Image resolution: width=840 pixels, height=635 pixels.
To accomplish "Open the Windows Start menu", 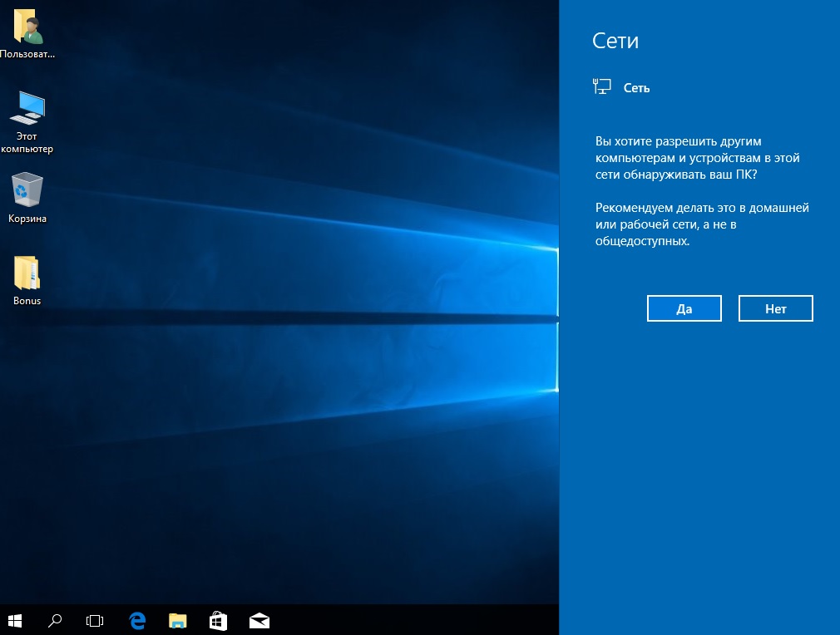I will [15, 620].
